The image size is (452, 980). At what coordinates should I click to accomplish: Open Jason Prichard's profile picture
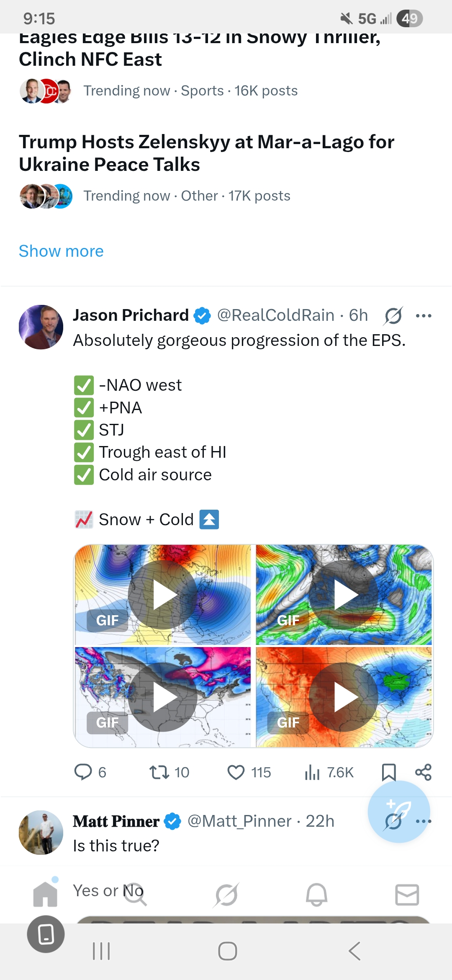41,327
